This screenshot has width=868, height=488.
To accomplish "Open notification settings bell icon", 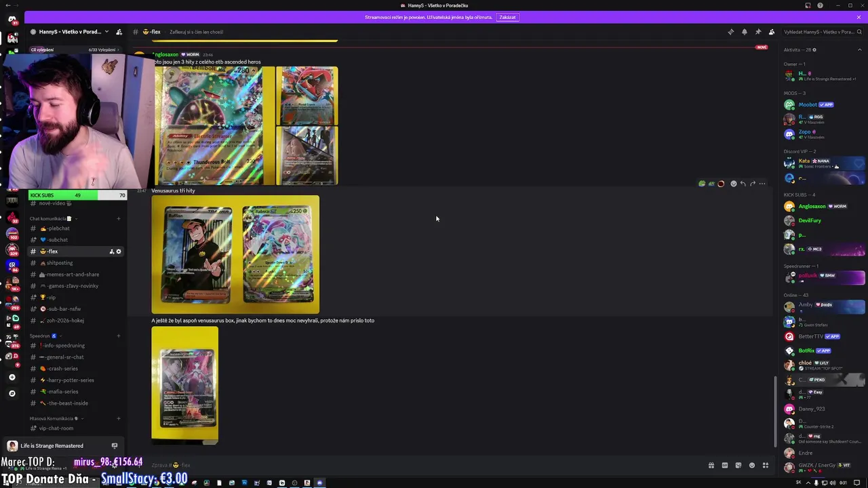I will (x=745, y=32).
